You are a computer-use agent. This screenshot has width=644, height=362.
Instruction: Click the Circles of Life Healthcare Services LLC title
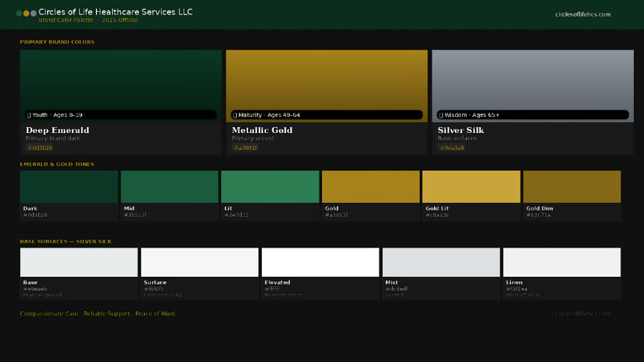click(x=116, y=12)
